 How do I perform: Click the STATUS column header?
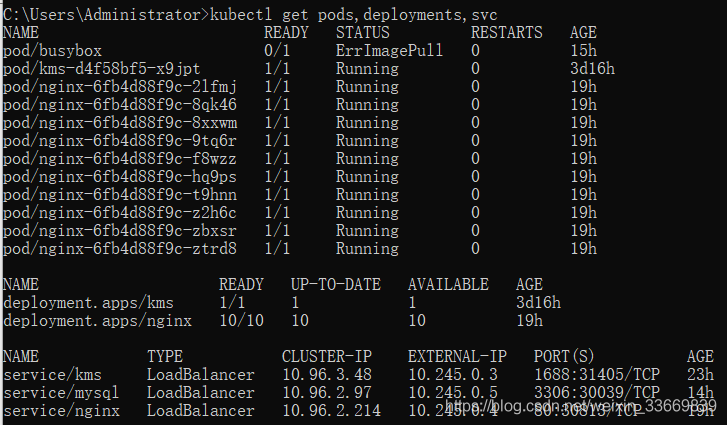point(362,32)
